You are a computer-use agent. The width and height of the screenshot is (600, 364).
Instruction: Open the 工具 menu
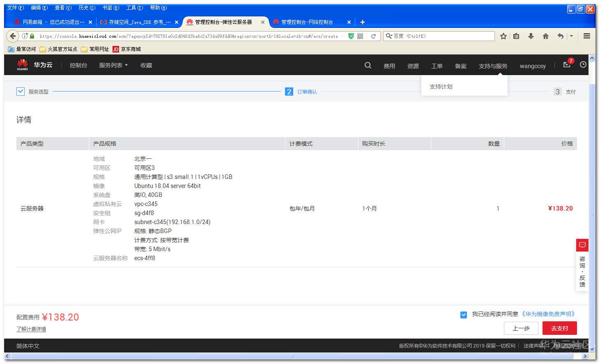click(135, 8)
